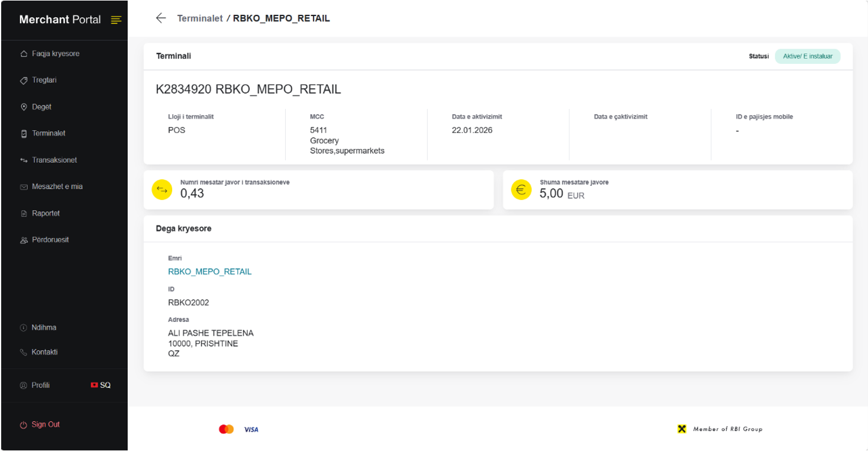
Task: Click the envelope icon for Mesazhet e mia
Action: point(24,187)
